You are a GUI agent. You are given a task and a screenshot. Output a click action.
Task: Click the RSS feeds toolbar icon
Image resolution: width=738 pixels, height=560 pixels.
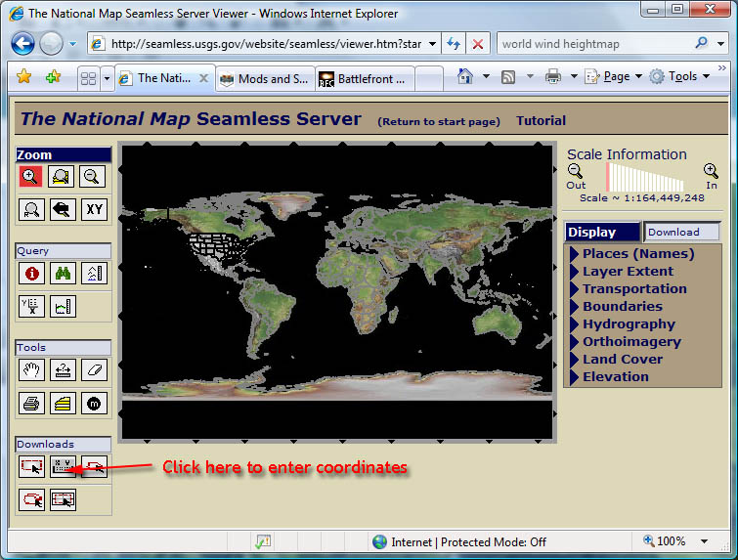click(508, 76)
